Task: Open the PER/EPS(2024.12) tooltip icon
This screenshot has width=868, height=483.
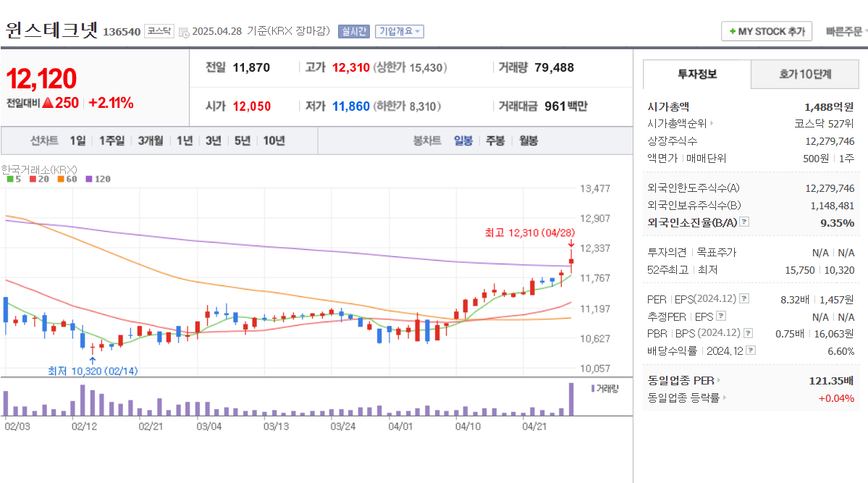Action: tap(743, 299)
